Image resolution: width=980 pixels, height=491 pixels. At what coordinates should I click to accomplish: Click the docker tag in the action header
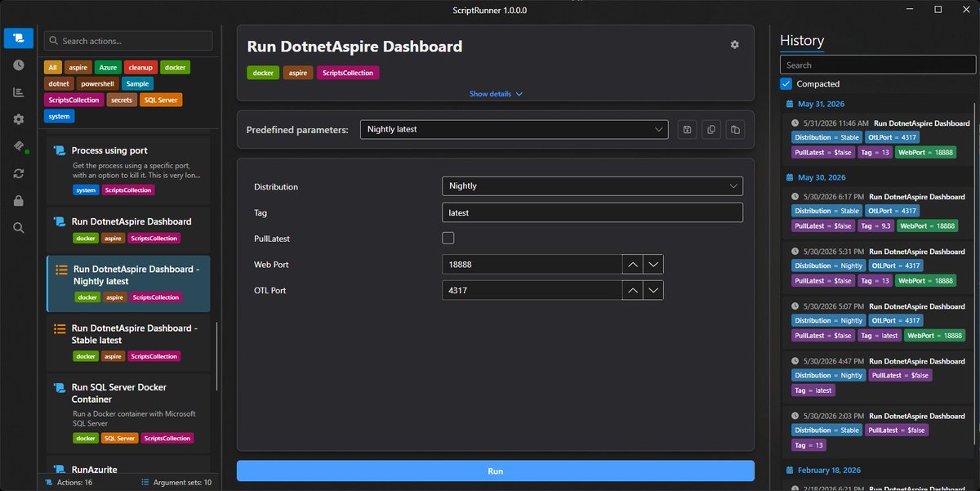coord(263,73)
